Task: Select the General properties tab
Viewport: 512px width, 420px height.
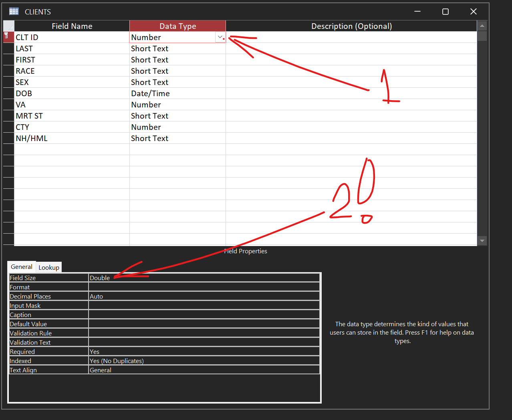Action: (22, 267)
